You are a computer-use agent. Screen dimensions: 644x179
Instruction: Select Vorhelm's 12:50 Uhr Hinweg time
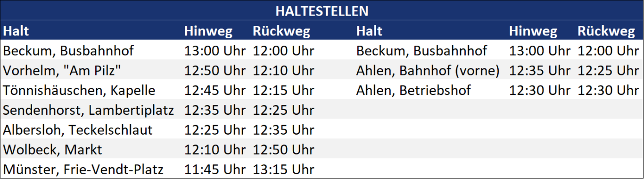215,70
